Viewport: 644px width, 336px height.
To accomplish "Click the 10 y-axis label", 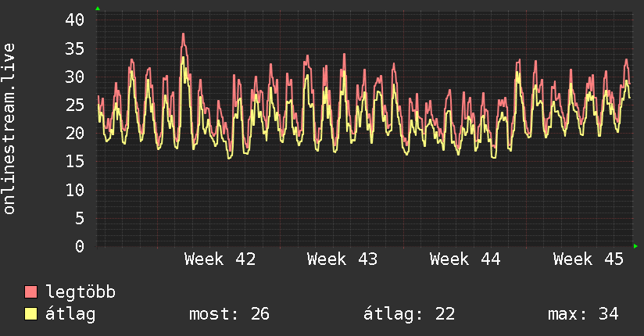I will pos(75,190).
